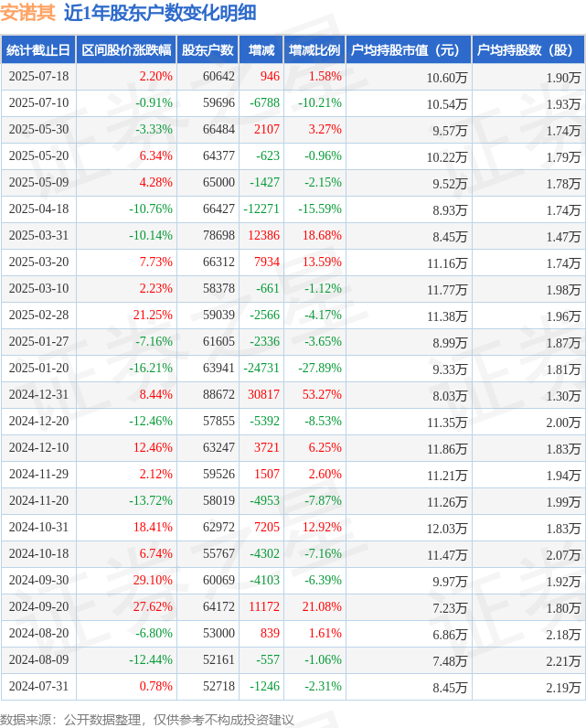Click the 户均持股市值（元）column header
The image size is (586, 728).
click(409, 49)
